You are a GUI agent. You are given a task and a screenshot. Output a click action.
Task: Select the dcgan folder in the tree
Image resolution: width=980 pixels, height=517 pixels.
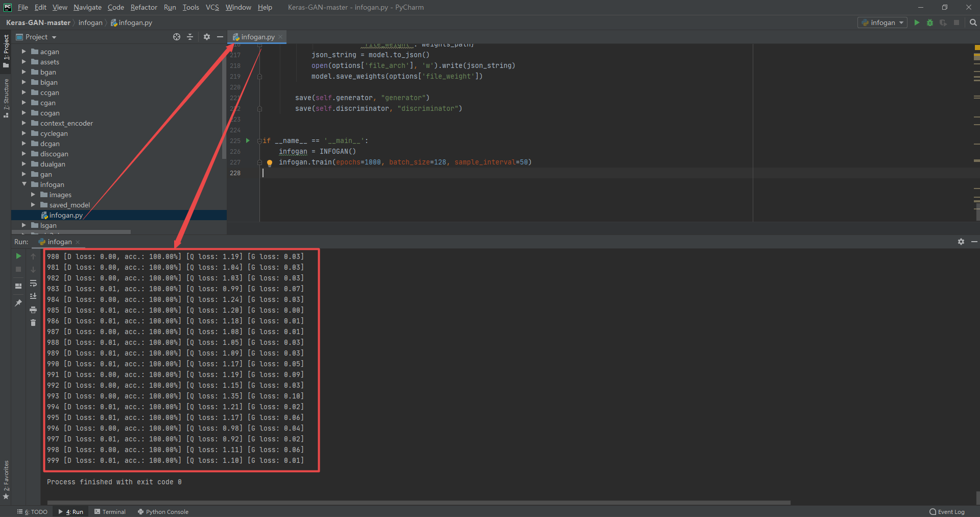pyautogui.click(x=50, y=144)
